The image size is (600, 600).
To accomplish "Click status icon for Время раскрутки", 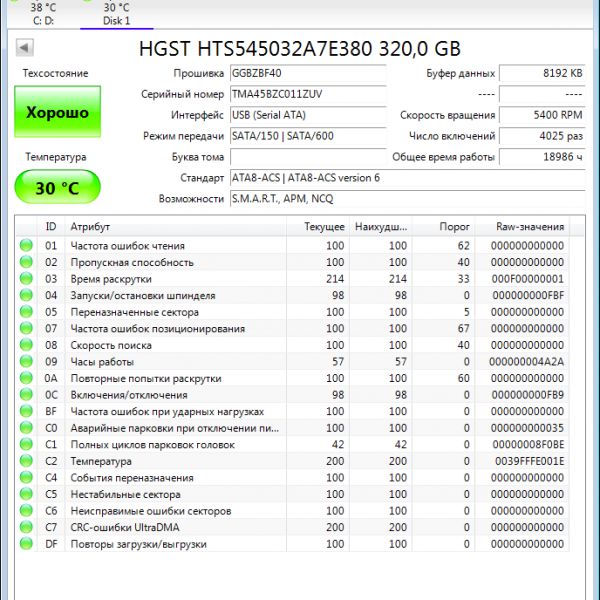I will point(26,279).
